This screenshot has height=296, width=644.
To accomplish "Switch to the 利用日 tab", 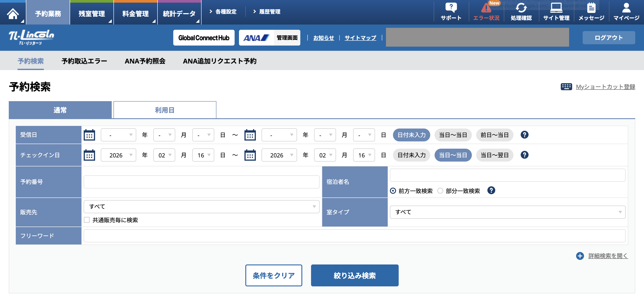I will click(x=165, y=110).
